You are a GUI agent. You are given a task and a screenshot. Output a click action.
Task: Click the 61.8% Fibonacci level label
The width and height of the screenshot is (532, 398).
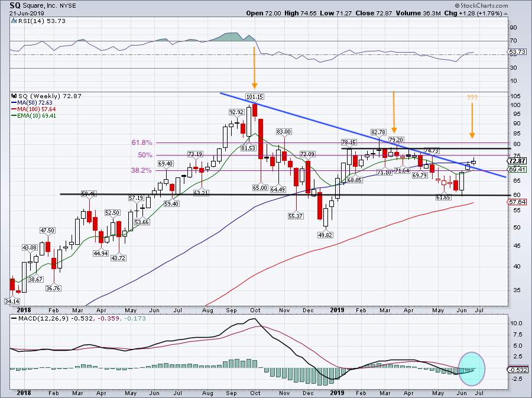coord(142,143)
